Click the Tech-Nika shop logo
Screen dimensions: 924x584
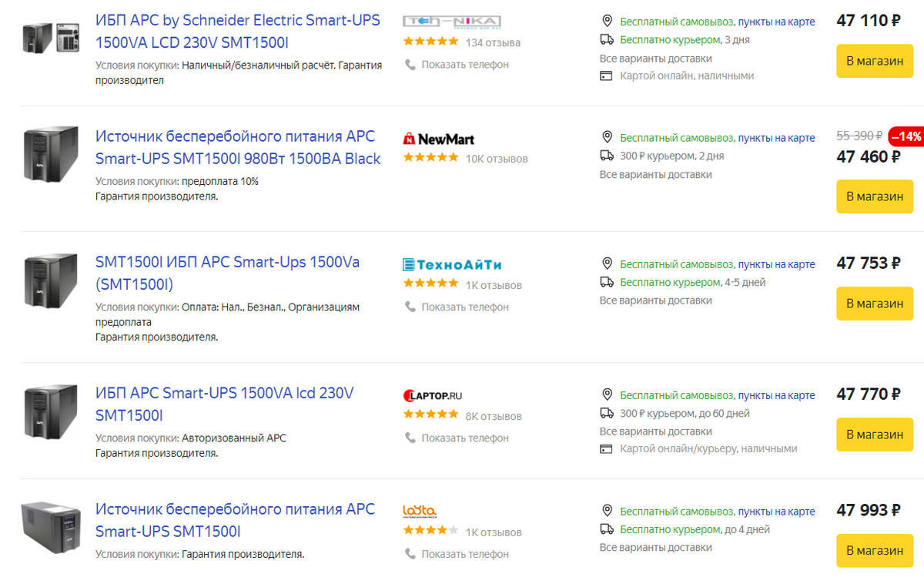tap(452, 22)
